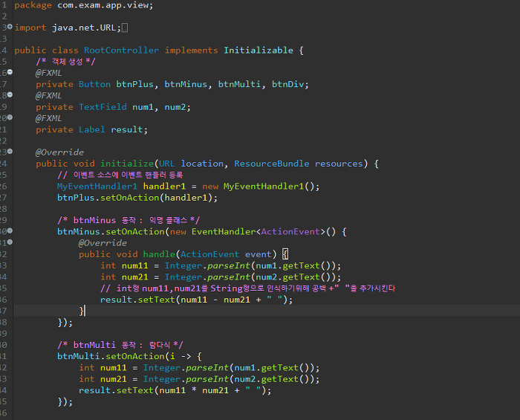This screenshot has height=420, width=520.
Task: Click the comment // 이벤트 소스에 이벤트 핸들러 등록
Action: point(120,175)
